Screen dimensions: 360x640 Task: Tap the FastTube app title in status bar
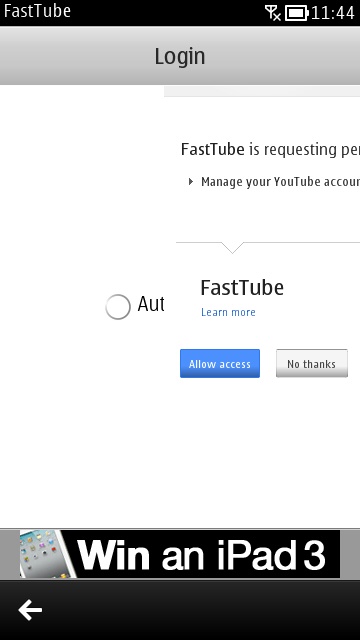(37, 11)
